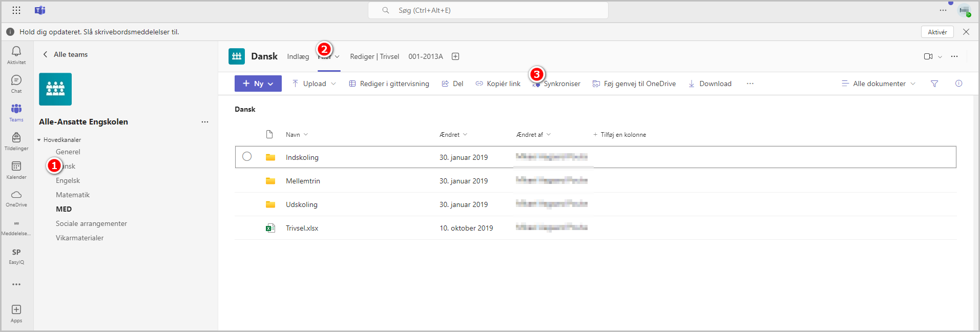Screen dimensions: 980x332
Task: Open the Matematik channel
Action: coord(73,195)
